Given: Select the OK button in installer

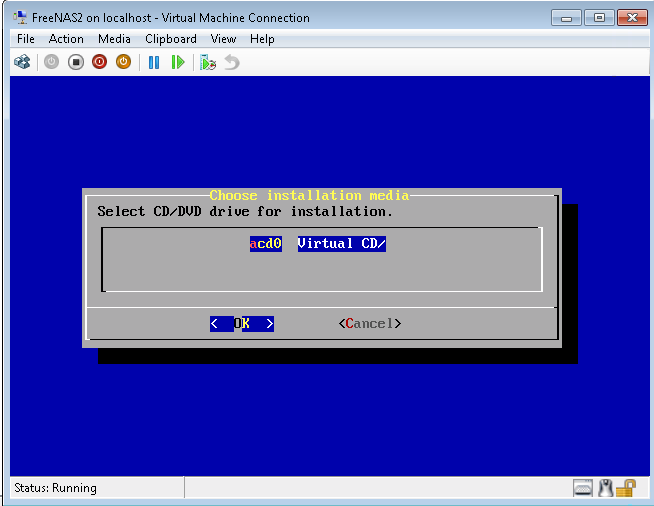Looking at the screenshot, I should tap(242, 324).
